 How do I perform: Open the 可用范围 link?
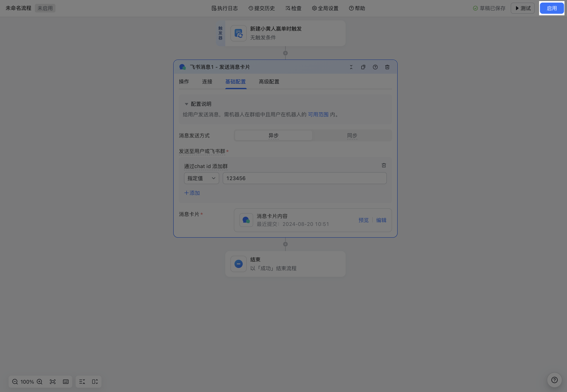(318, 115)
